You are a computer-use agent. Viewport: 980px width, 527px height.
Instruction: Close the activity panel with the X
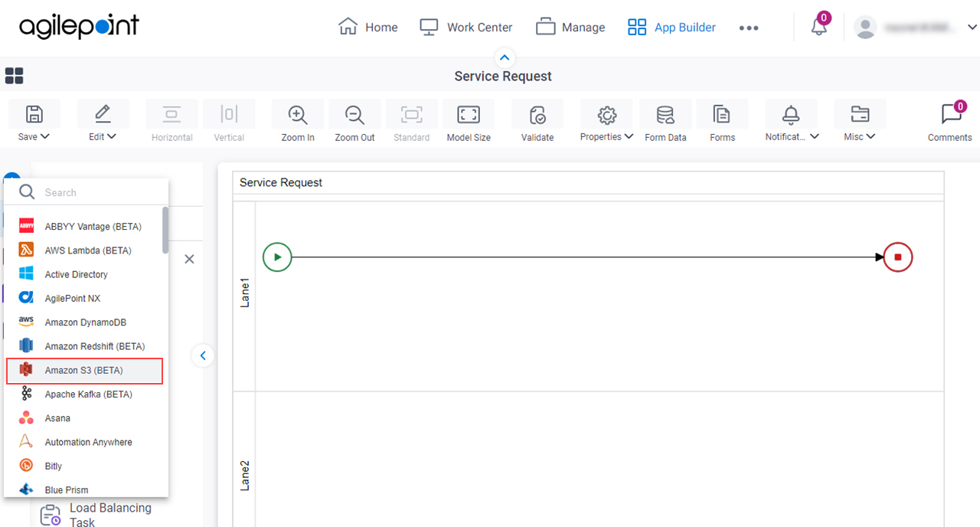pos(189,260)
